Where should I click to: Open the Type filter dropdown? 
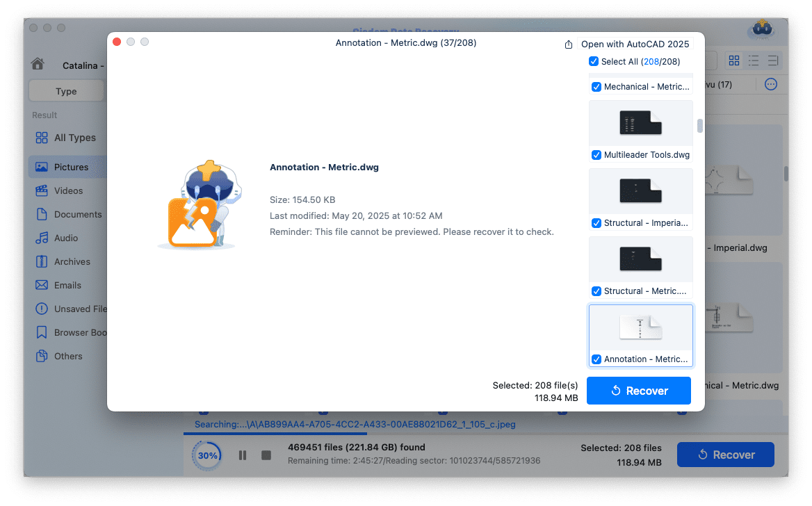click(65, 90)
